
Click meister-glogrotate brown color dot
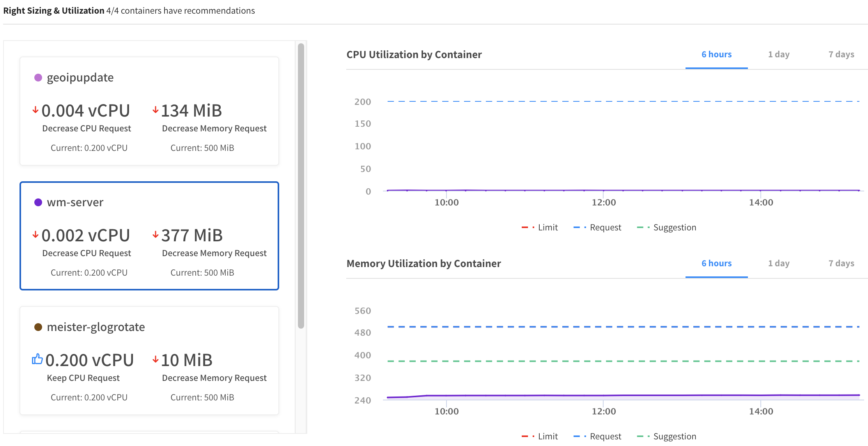[x=38, y=327]
